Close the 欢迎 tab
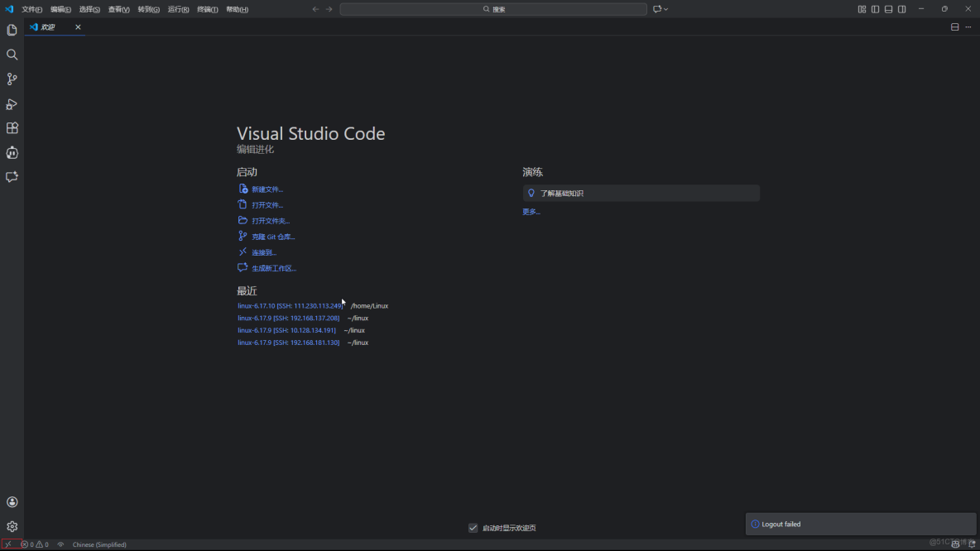The height and width of the screenshot is (551, 980). [x=79, y=27]
